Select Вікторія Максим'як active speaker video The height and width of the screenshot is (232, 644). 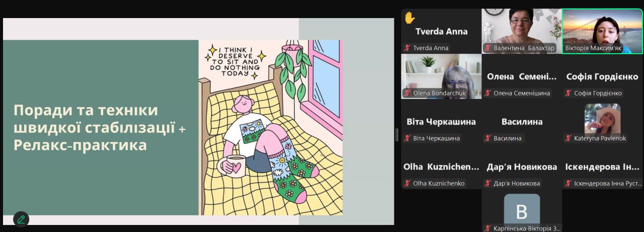point(602,31)
